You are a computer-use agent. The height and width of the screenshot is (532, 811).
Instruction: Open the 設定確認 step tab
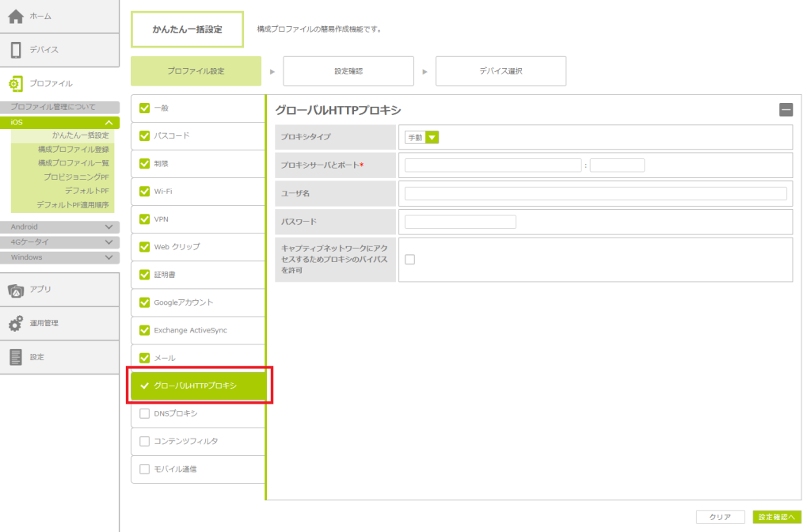[348, 71]
